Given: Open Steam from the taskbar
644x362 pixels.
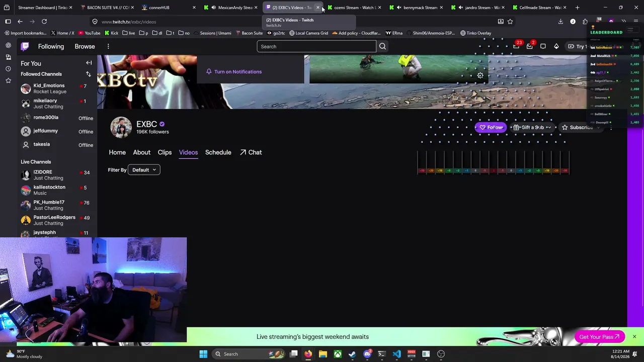Looking at the screenshot, I should pyautogui.click(x=352, y=354).
